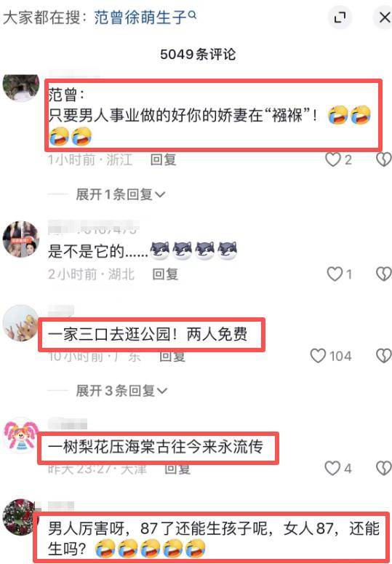Open cartoon girl avatar with pink pigtails
This screenshot has width=392, height=564.
click(x=21, y=435)
